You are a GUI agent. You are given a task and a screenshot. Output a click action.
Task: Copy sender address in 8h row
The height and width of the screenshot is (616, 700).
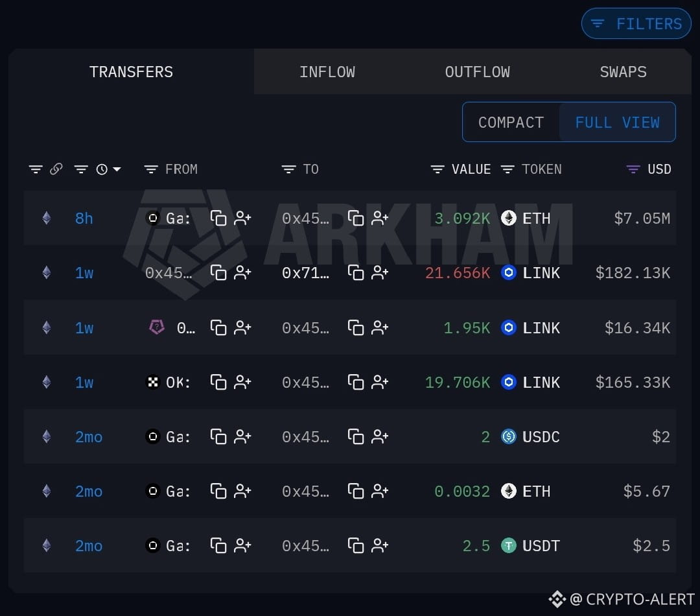pos(218,218)
